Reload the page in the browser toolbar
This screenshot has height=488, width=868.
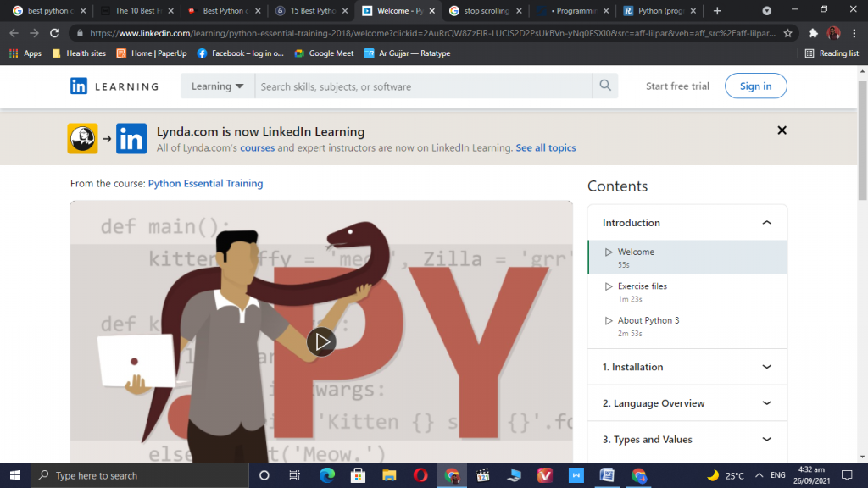click(x=54, y=33)
